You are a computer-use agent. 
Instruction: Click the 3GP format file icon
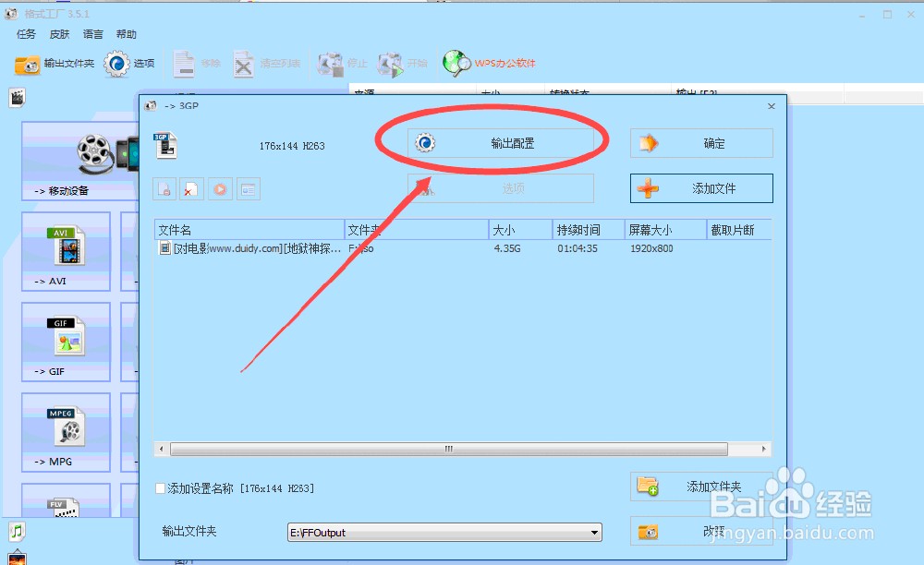click(165, 145)
